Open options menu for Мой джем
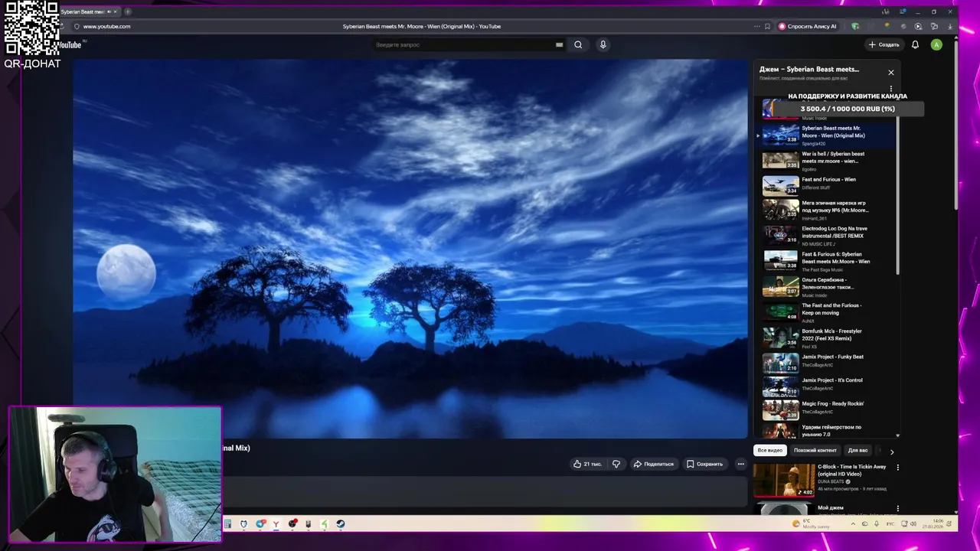The image size is (980, 551). [x=898, y=508]
